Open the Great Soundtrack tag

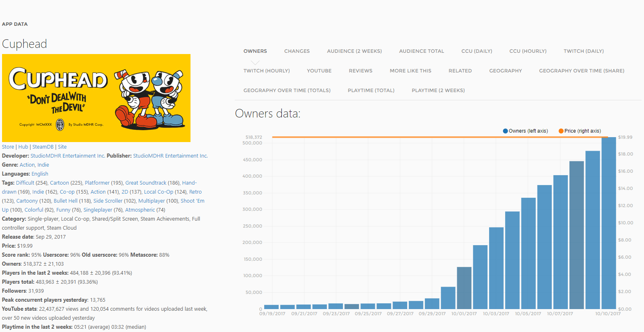146,183
